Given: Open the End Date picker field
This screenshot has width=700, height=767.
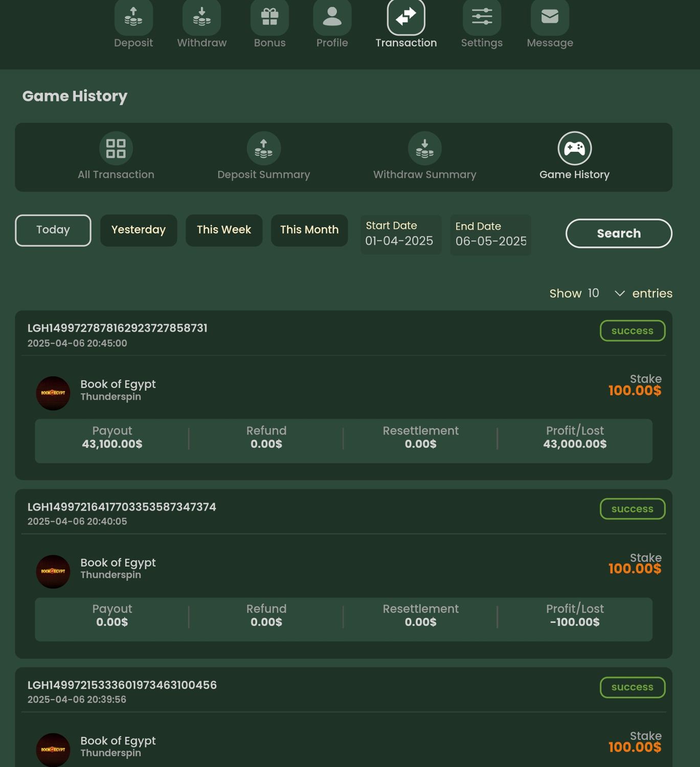Looking at the screenshot, I should point(490,235).
